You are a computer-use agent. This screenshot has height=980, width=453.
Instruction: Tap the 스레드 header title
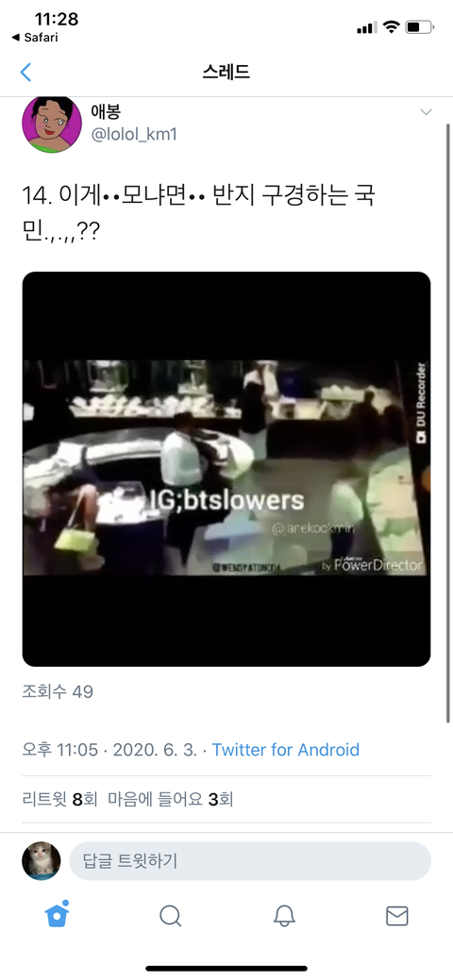point(226,72)
